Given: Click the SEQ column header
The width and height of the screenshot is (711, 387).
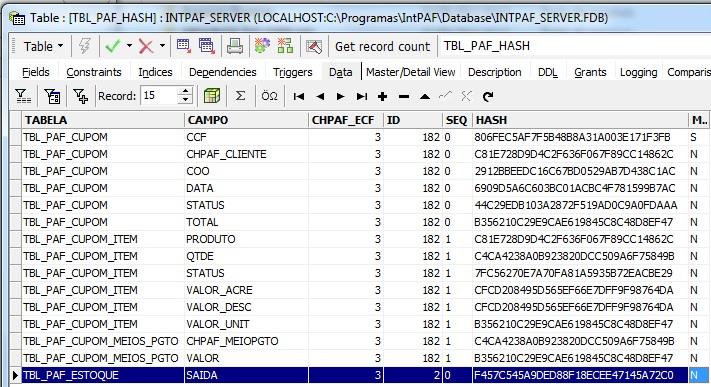Looking at the screenshot, I should click(457, 120).
